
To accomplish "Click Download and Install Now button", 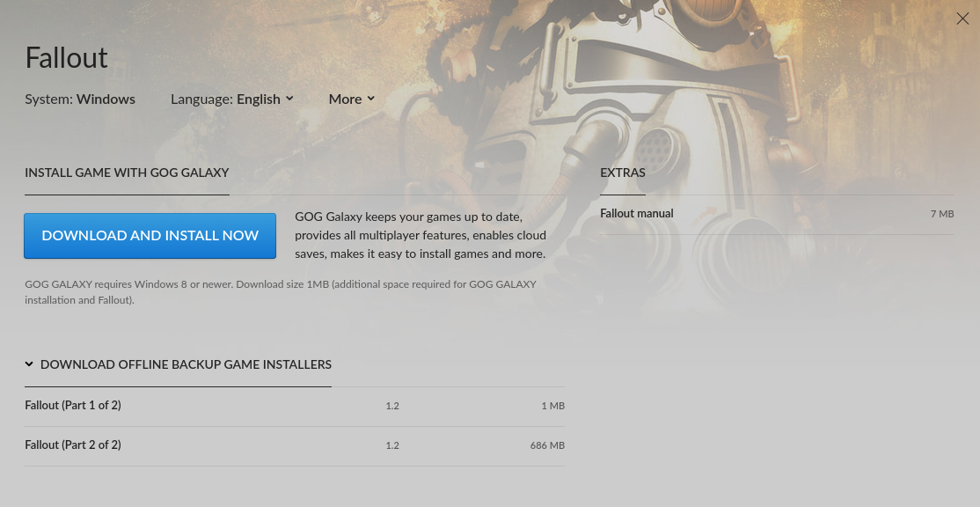I will (150, 236).
